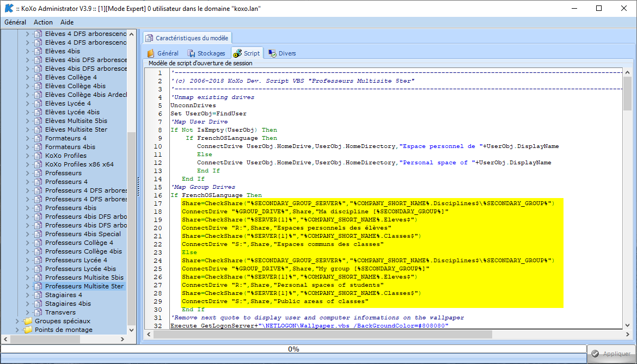This screenshot has height=364, width=637.
Task: Click the script editor scroll-up arrow
Action: 628,72
